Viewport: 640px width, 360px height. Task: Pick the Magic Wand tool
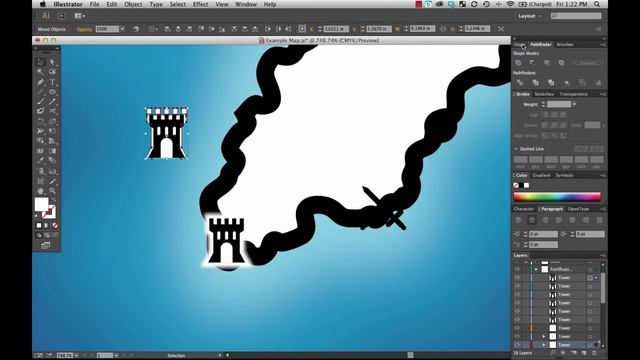tap(41, 72)
